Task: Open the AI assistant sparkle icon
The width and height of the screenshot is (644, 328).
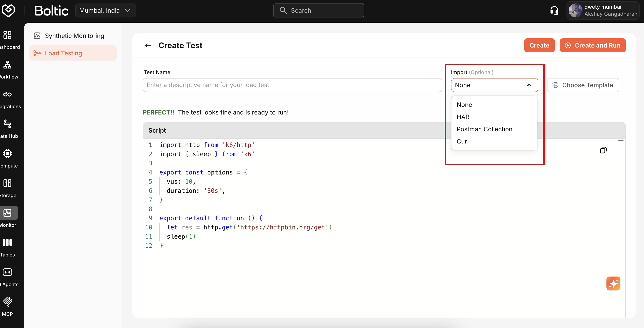Action: pyautogui.click(x=613, y=284)
